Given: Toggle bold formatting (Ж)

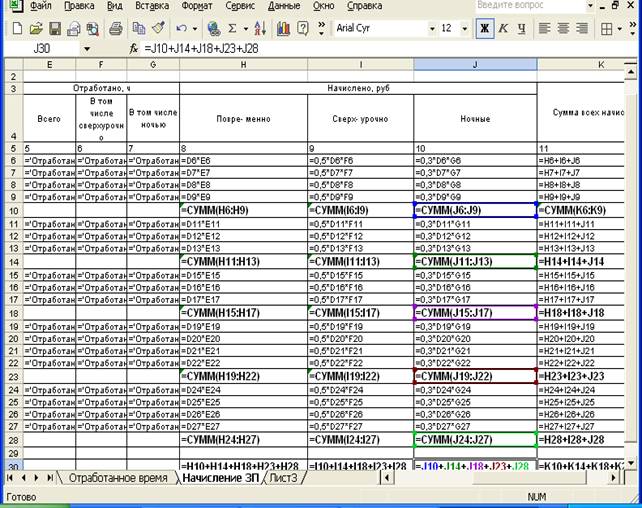Looking at the screenshot, I should [x=485, y=29].
